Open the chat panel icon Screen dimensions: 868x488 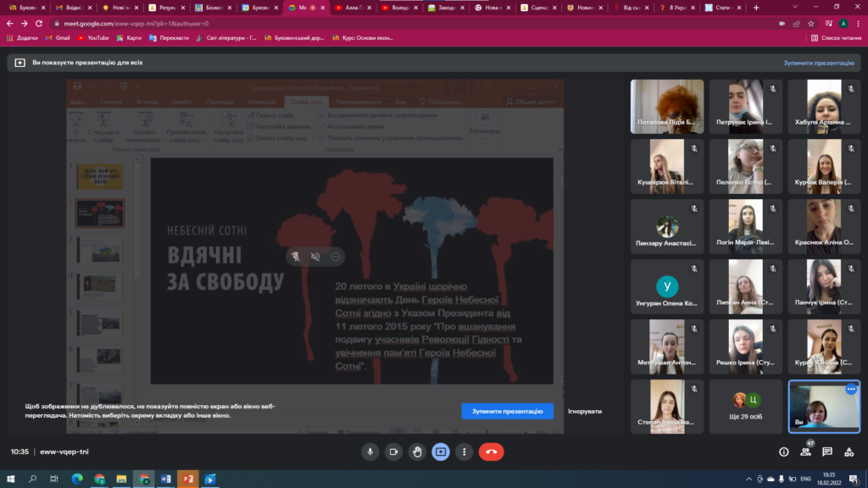click(827, 452)
